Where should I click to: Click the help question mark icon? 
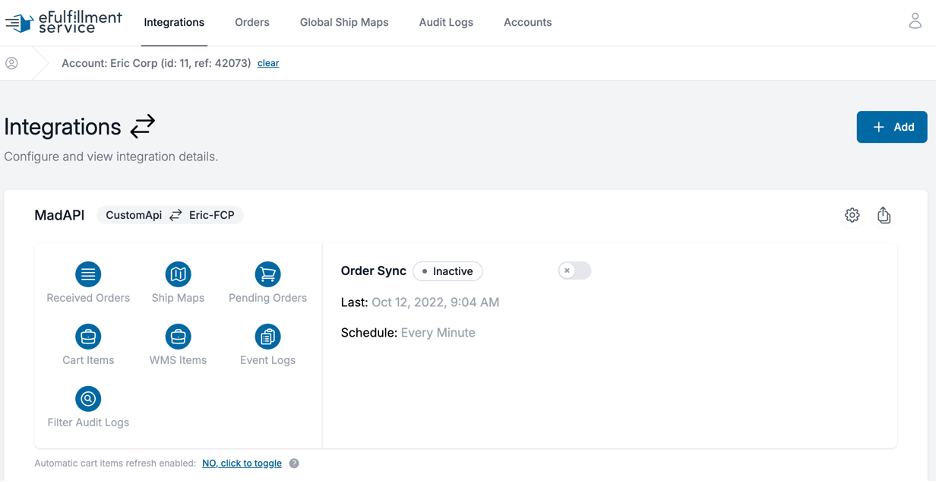tap(294, 463)
